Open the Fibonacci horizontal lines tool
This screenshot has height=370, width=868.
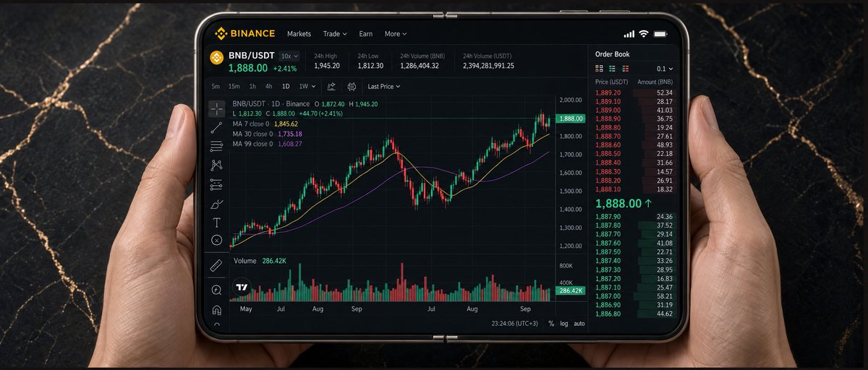coord(216,147)
